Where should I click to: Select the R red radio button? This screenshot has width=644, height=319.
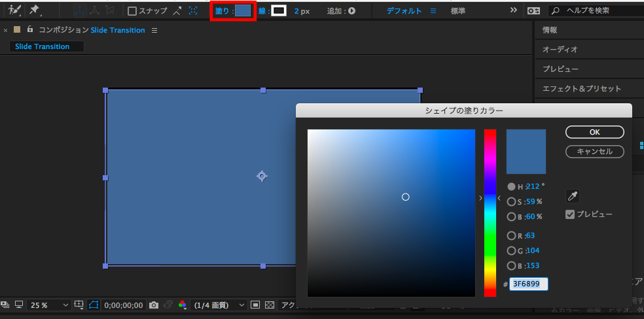(x=511, y=235)
